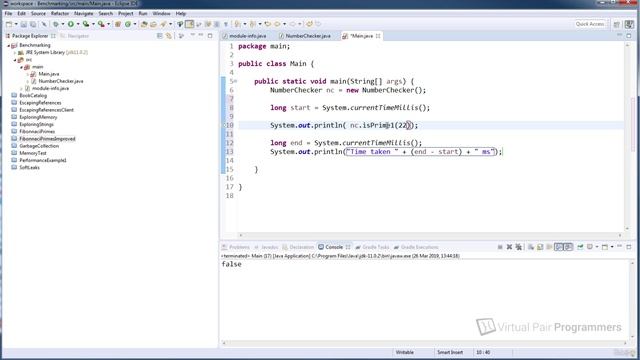Screen dimensions: 640x360
Task: Open the Source menu
Action: click(x=38, y=13)
